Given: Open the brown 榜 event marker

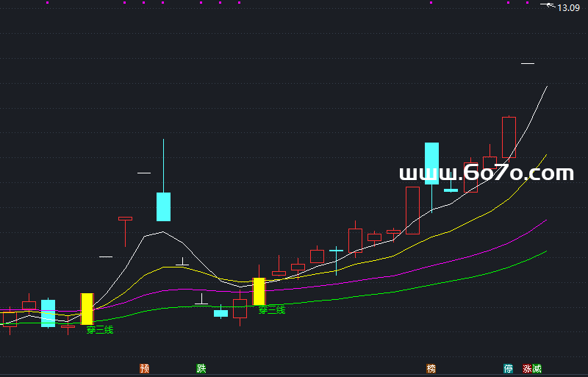Looking at the screenshot, I should point(431,368).
